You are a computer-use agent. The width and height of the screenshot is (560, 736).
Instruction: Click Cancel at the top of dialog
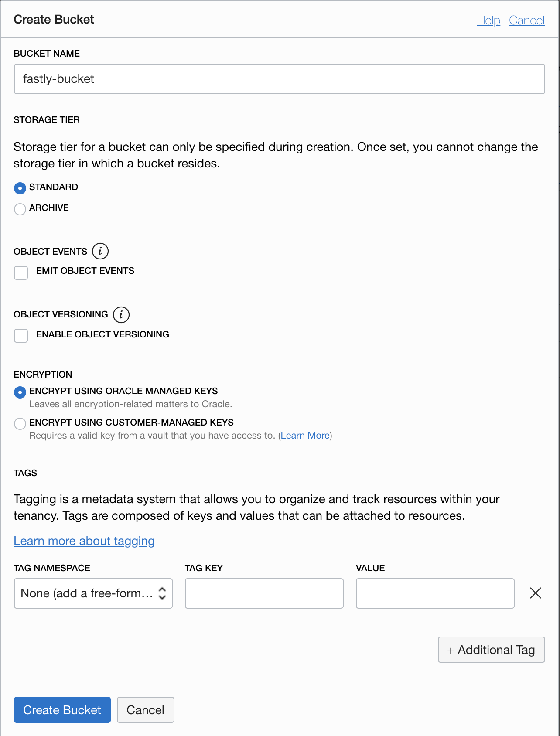pos(526,20)
